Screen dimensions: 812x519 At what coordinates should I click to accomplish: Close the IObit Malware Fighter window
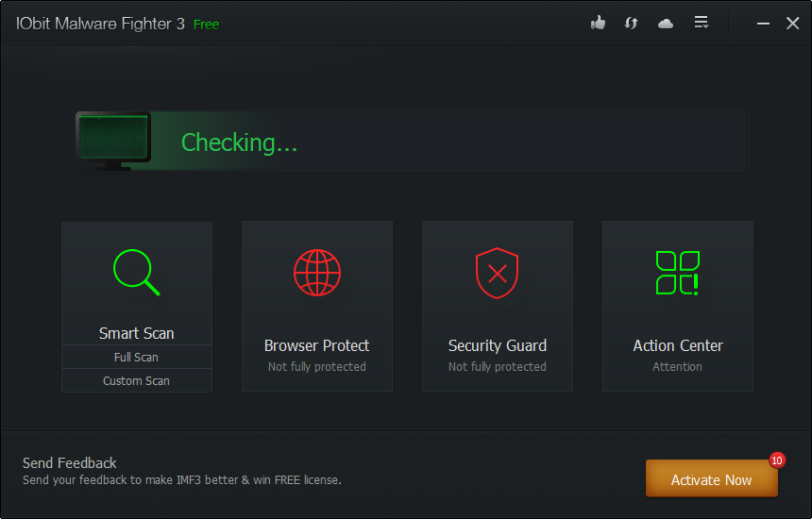pyautogui.click(x=792, y=24)
